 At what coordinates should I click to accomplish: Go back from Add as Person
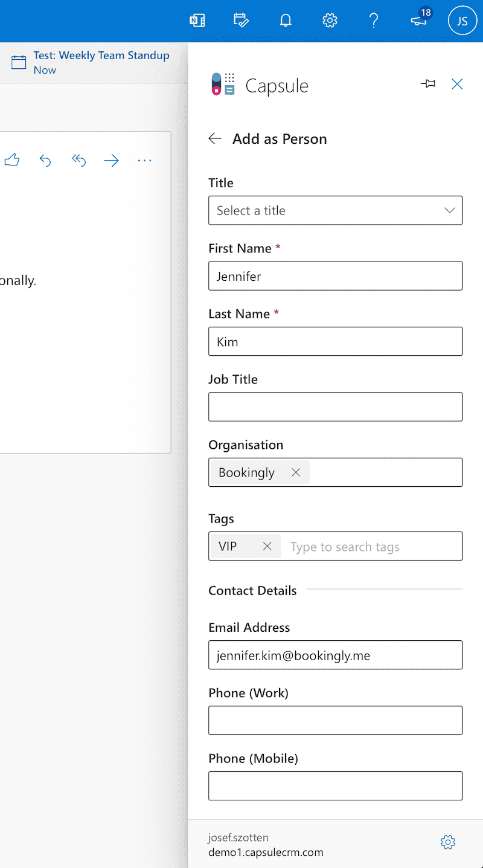click(x=215, y=139)
